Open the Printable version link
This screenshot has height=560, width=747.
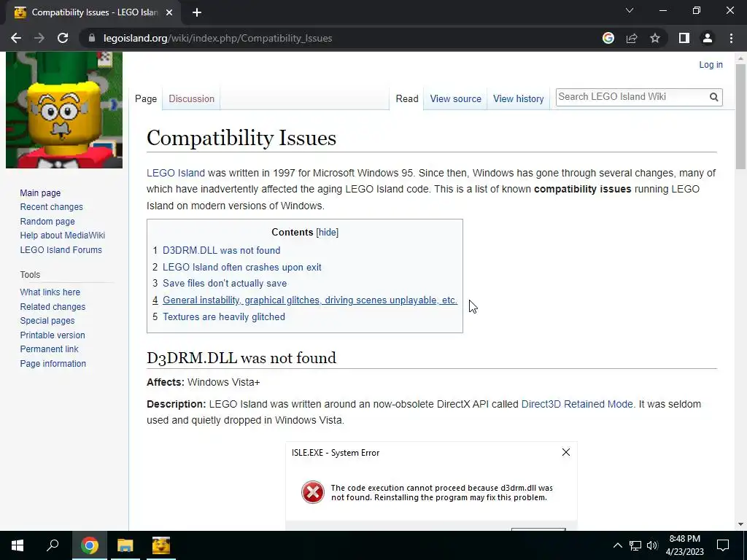pos(53,335)
